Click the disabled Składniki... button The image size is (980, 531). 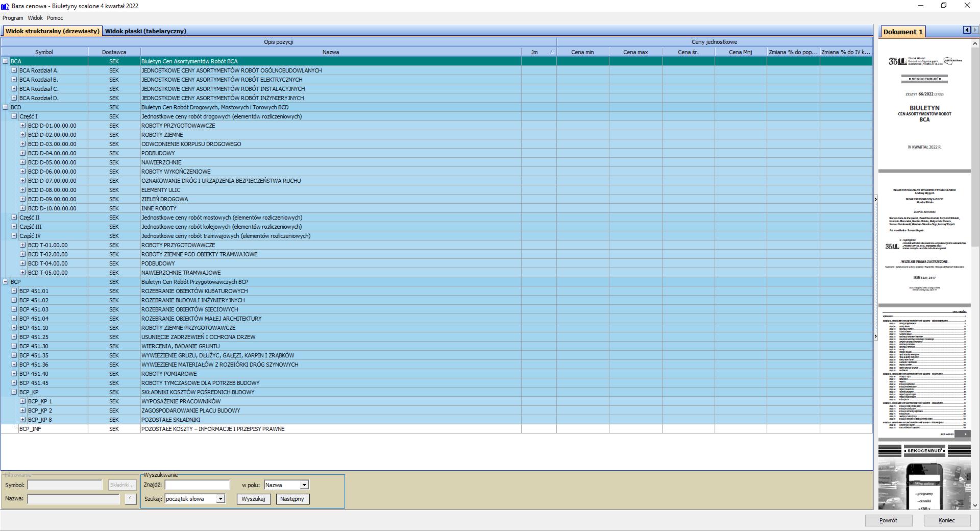[122, 485]
